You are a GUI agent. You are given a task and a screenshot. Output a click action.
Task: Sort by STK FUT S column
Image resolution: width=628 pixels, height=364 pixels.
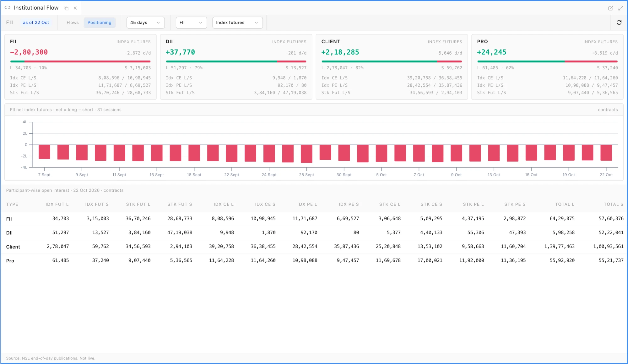coord(180,204)
